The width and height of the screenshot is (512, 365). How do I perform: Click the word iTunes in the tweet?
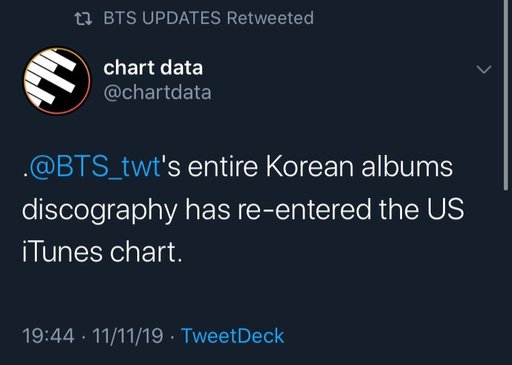point(62,252)
